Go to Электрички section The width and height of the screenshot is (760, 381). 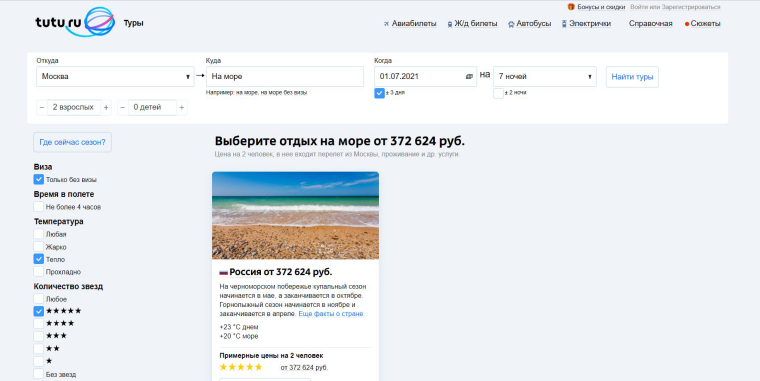tap(590, 24)
